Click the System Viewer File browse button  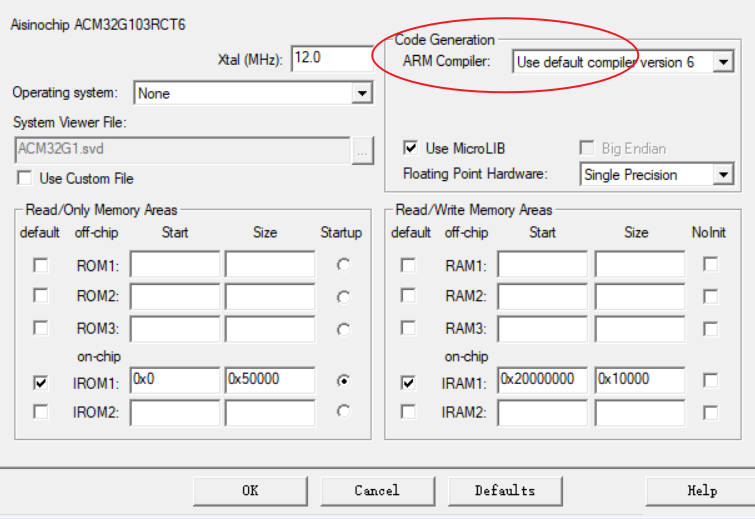click(363, 151)
